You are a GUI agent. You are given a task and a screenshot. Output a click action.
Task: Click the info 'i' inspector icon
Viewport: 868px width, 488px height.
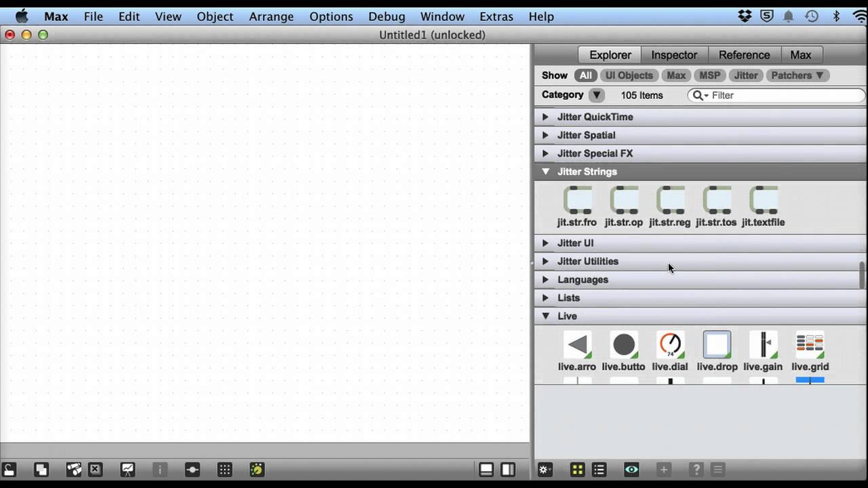tap(160, 469)
